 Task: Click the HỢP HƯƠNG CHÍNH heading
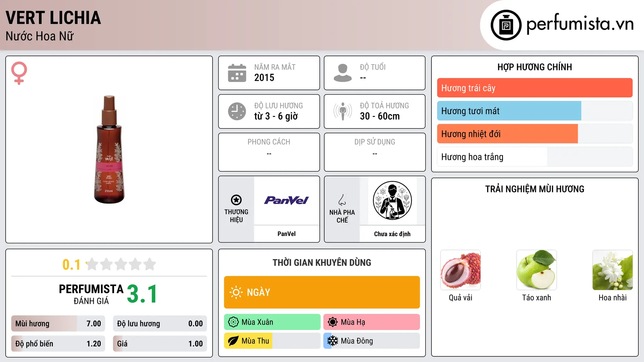[x=535, y=67]
